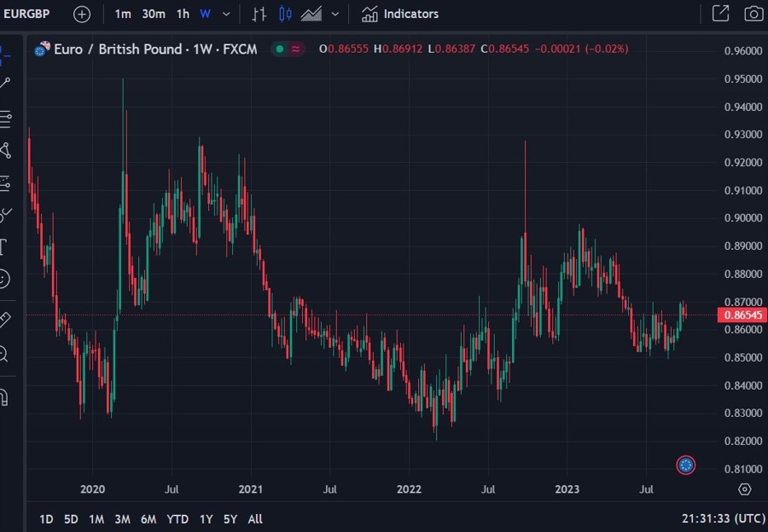Select the YTD date range

pyautogui.click(x=177, y=519)
